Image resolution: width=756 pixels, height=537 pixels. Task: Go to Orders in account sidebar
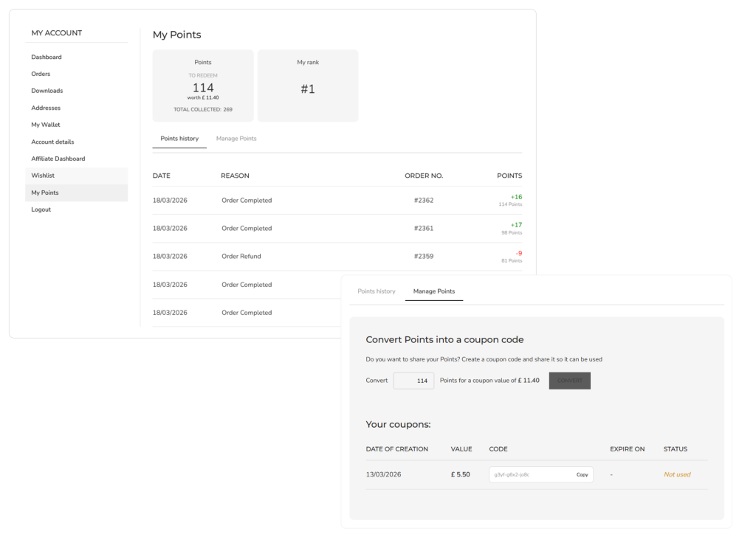(41, 74)
